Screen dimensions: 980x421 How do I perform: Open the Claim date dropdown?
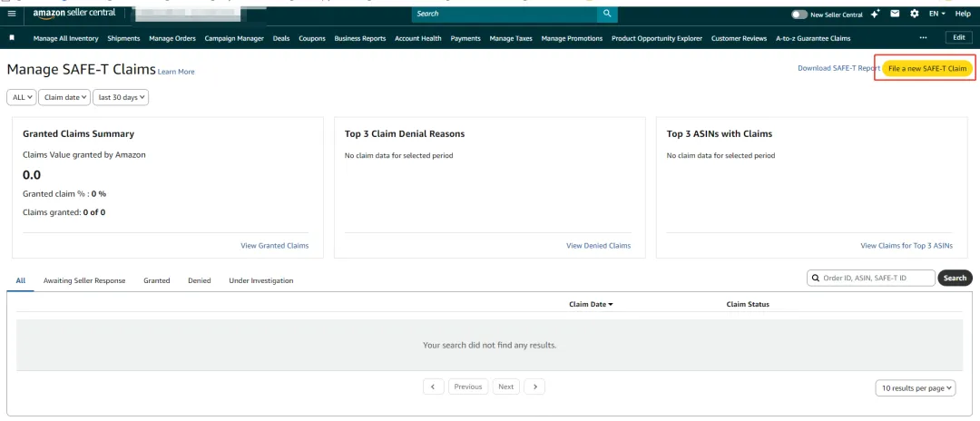point(65,97)
